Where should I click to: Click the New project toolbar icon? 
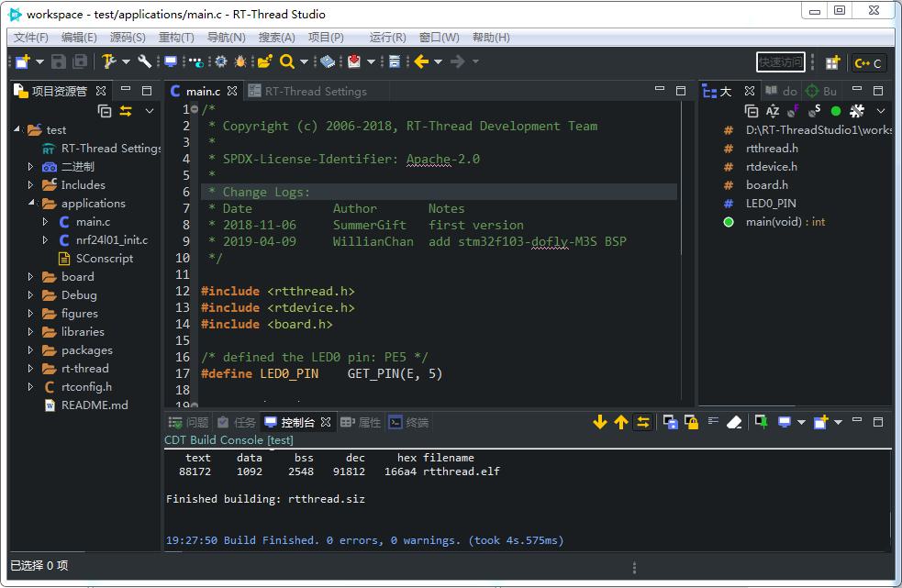[22, 61]
